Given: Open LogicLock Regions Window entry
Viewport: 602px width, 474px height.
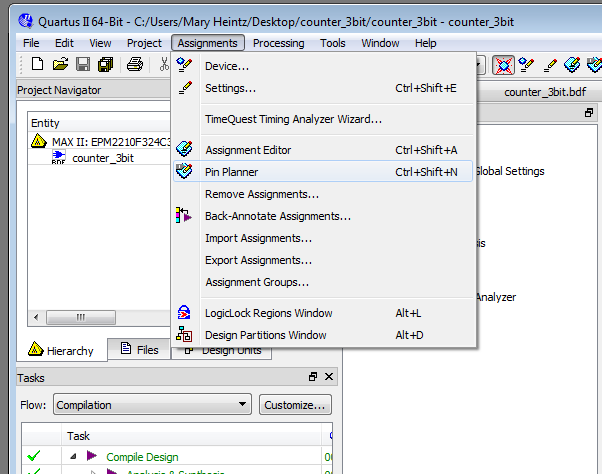Looking at the screenshot, I should point(323,313).
